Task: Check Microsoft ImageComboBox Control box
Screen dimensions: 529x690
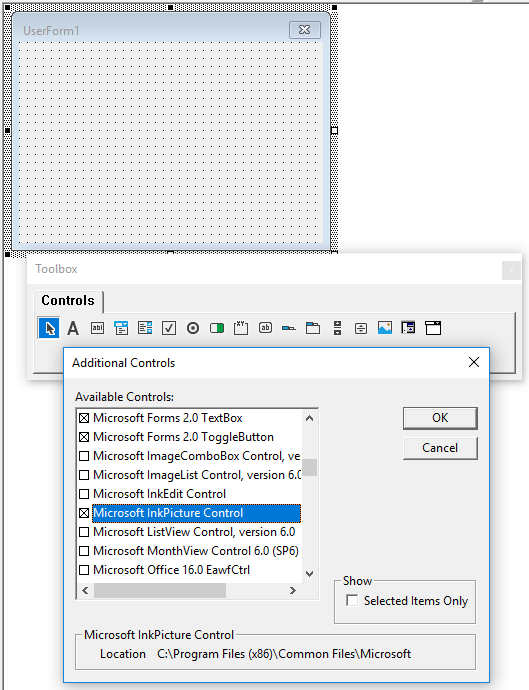Action: coord(84,456)
